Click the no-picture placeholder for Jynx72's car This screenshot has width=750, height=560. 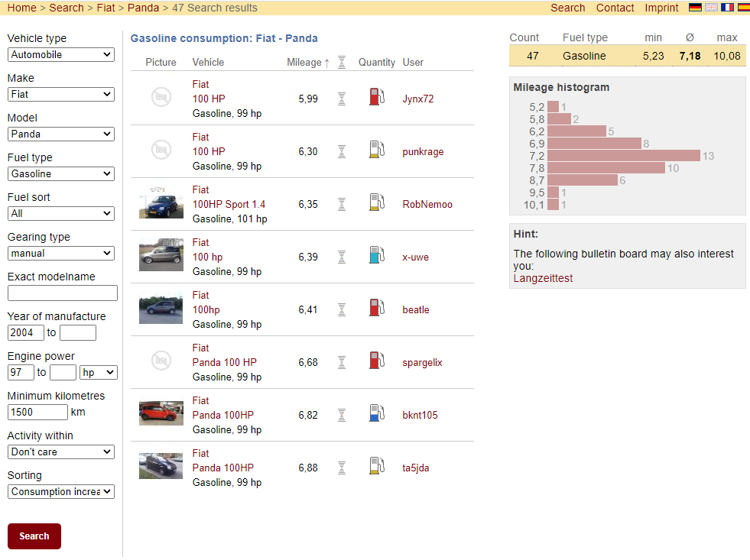coord(161,97)
